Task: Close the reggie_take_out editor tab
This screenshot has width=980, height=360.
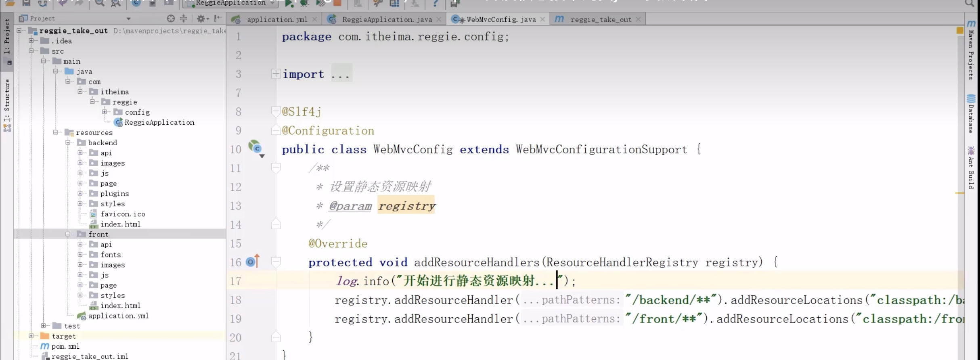Action: point(638,19)
